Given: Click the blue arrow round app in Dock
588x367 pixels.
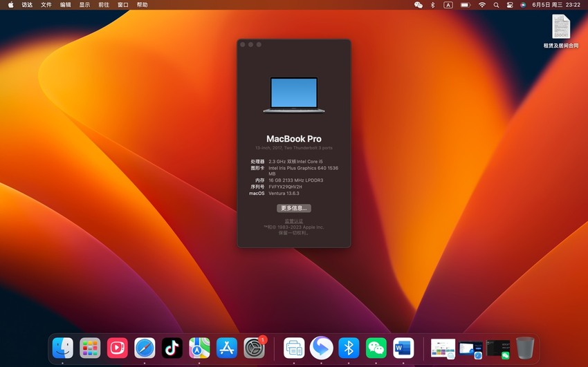Looking at the screenshot, I should click(322, 348).
